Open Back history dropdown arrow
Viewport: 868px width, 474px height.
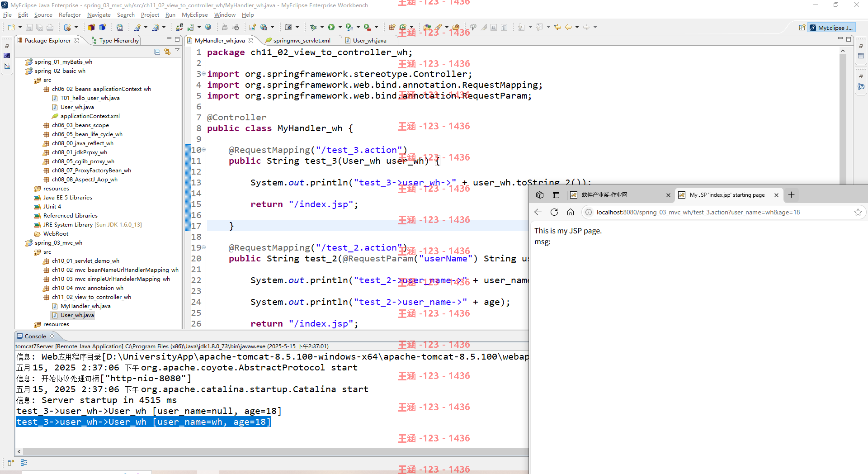577,27
